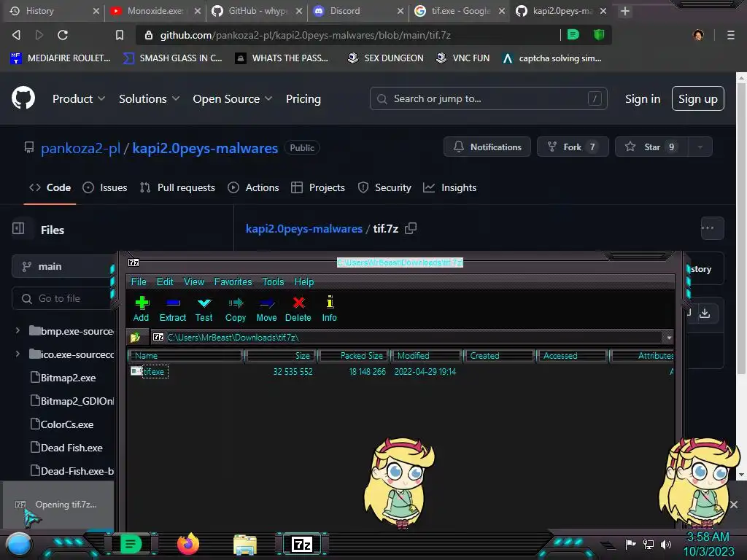
Task: Click the Info toolbar icon in 7-Zip
Action: 329,303
